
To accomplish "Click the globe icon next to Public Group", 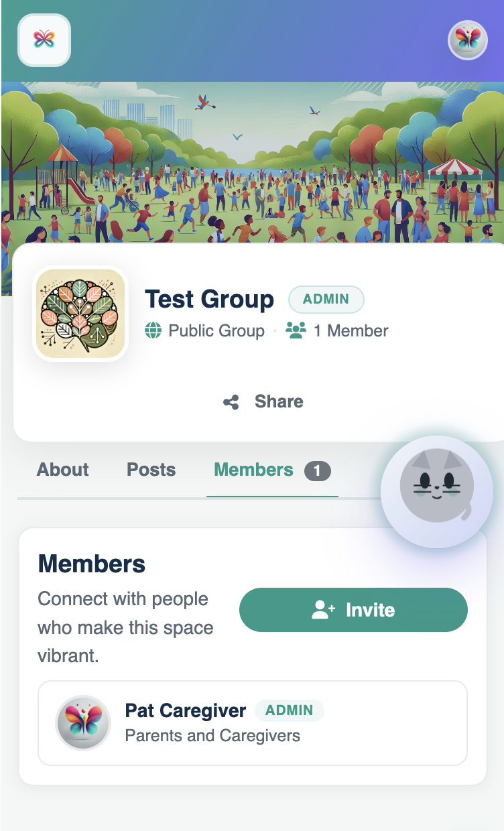I will tap(153, 330).
